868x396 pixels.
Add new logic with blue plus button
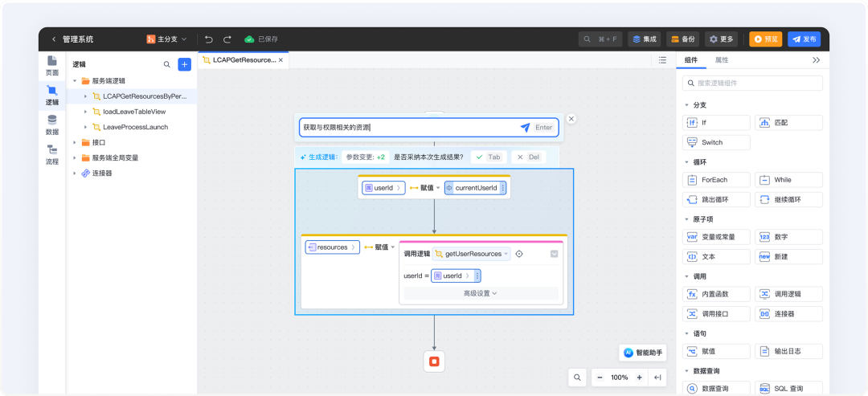[184, 65]
